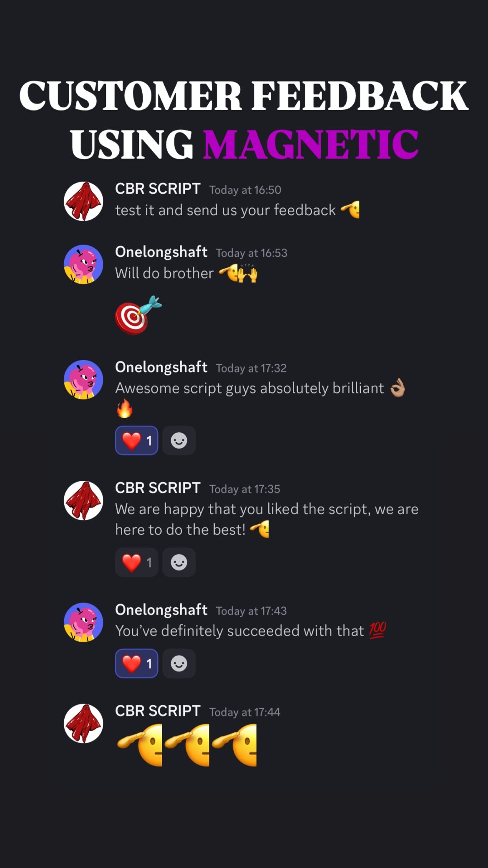
Task: Click the 100 emoji after 'succeeded with that'
Action: 377,630
